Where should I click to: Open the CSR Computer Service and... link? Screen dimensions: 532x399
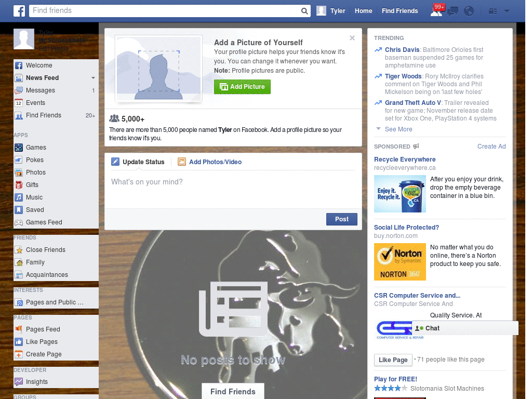pyautogui.click(x=417, y=296)
